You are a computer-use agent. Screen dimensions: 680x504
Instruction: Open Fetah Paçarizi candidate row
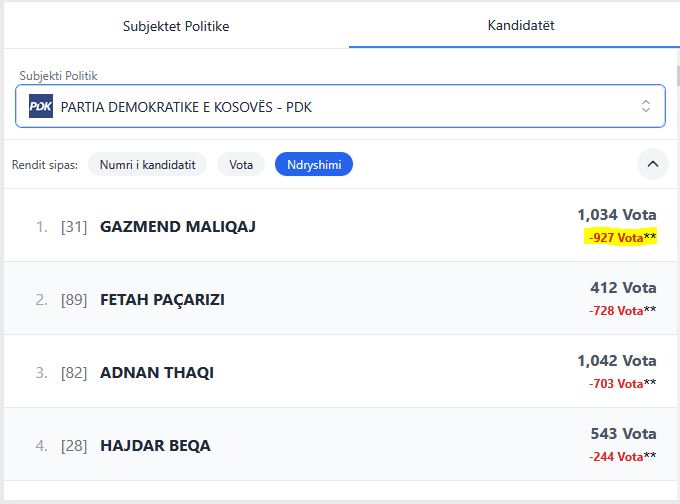point(162,299)
